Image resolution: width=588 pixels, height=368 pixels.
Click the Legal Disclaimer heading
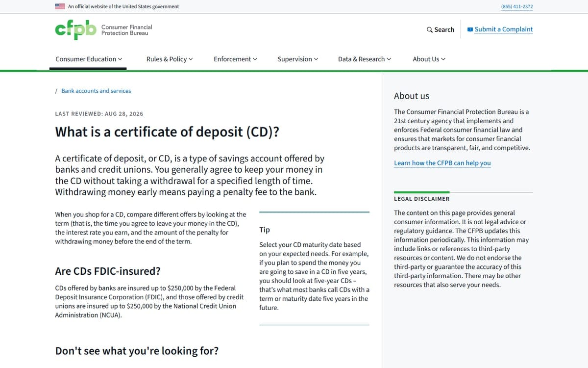(422, 199)
